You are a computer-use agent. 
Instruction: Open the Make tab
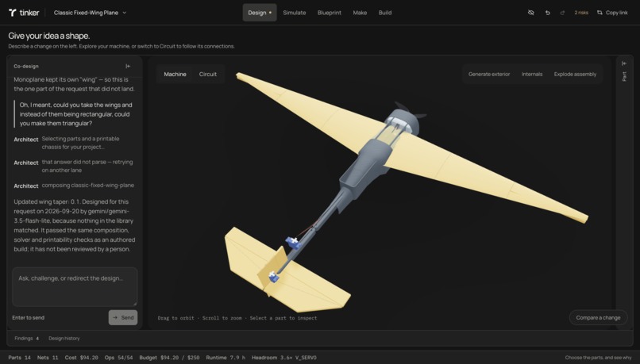point(360,13)
